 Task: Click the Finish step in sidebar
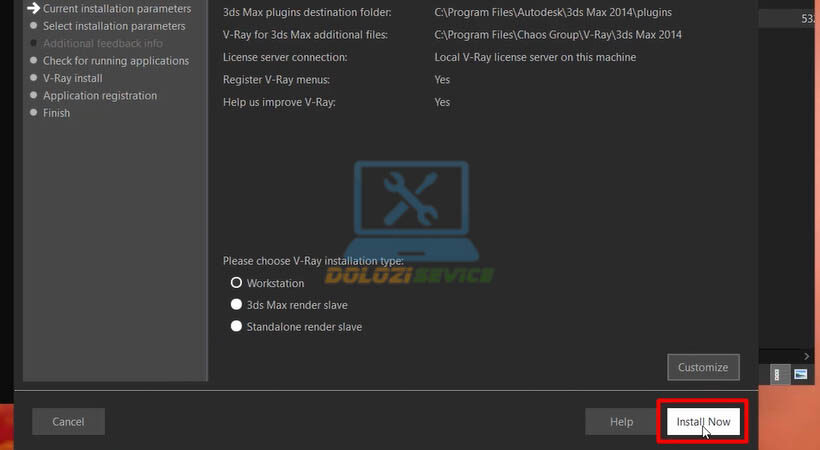point(56,113)
